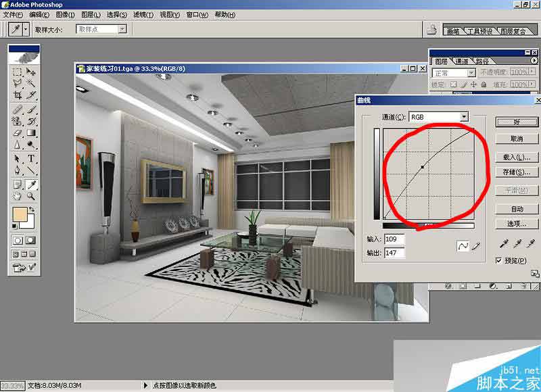The width and height of the screenshot is (541, 392).
Task: Select the Slice tool
Action: 31,95
